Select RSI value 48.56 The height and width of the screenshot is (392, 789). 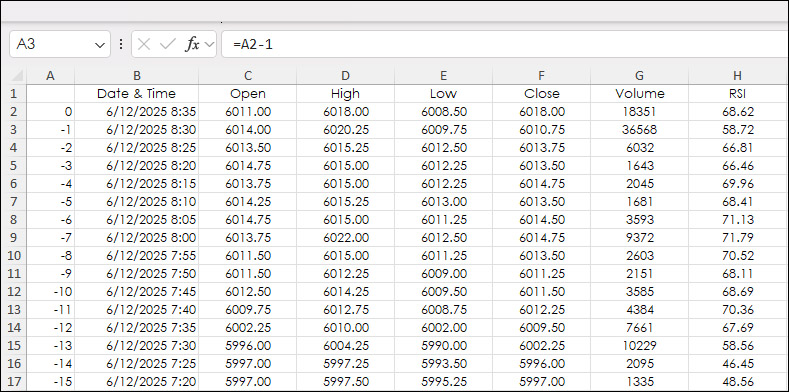tap(737, 381)
